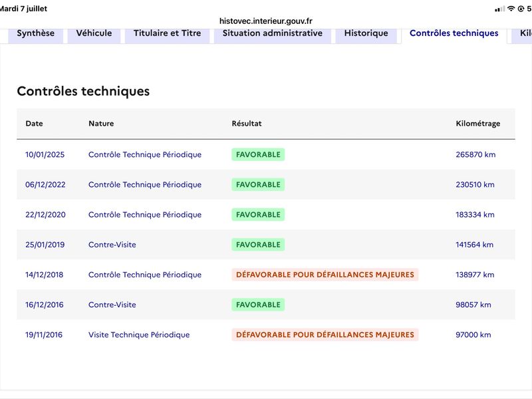The image size is (532, 399).
Task: Click the Date column header
Action: (35, 124)
